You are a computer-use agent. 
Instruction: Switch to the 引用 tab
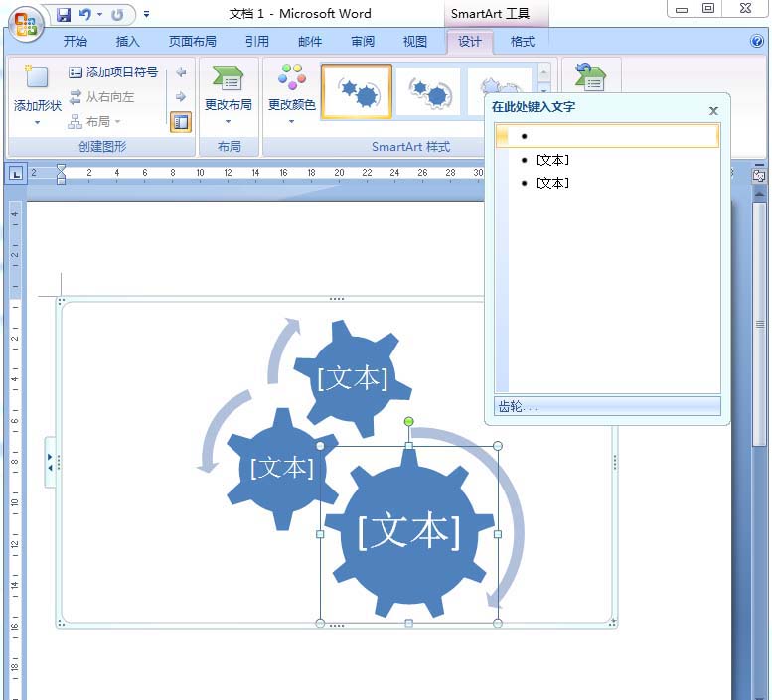pyautogui.click(x=257, y=42)
